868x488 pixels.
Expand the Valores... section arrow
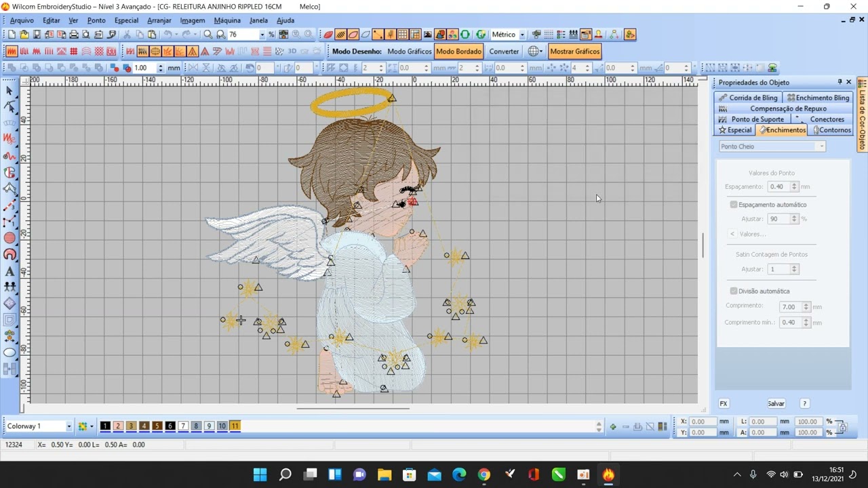pos(732,234)
